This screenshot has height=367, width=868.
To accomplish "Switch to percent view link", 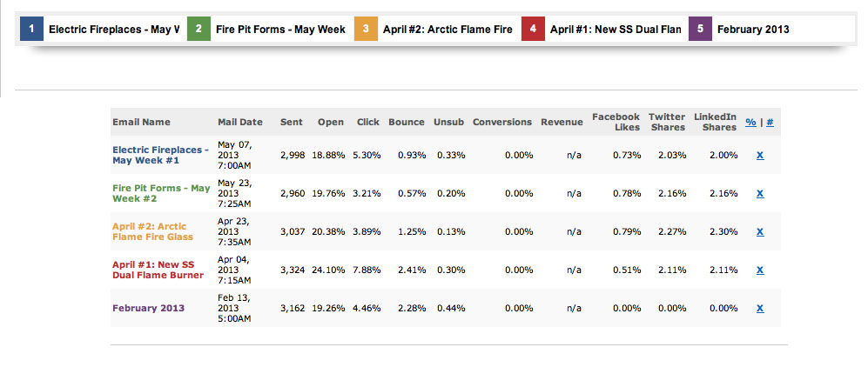I will (x=750, y=123).
